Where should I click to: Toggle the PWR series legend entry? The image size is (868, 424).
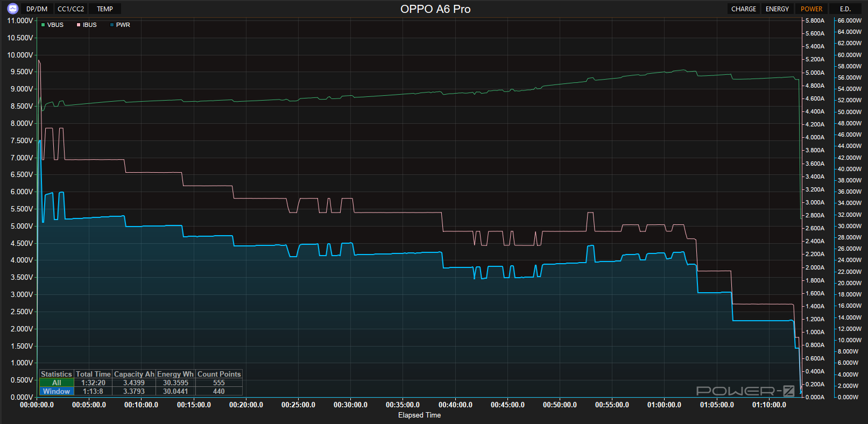[x=121, y=25]
